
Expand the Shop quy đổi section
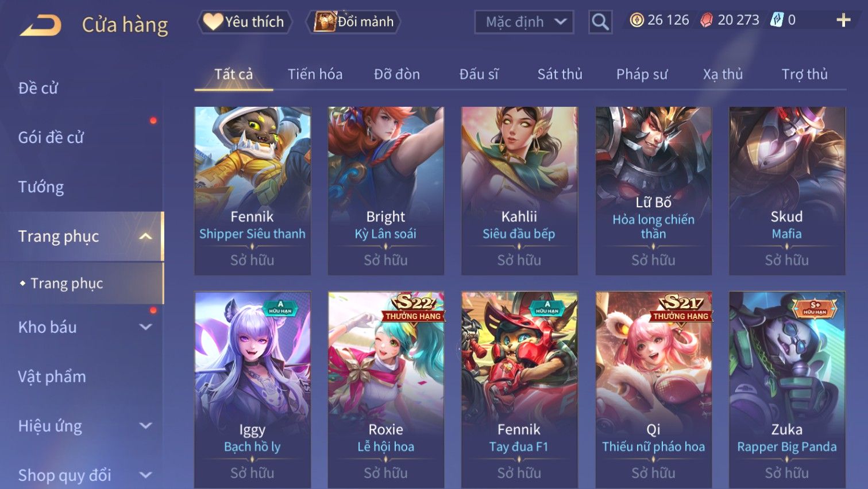click(x=146, y=475)
